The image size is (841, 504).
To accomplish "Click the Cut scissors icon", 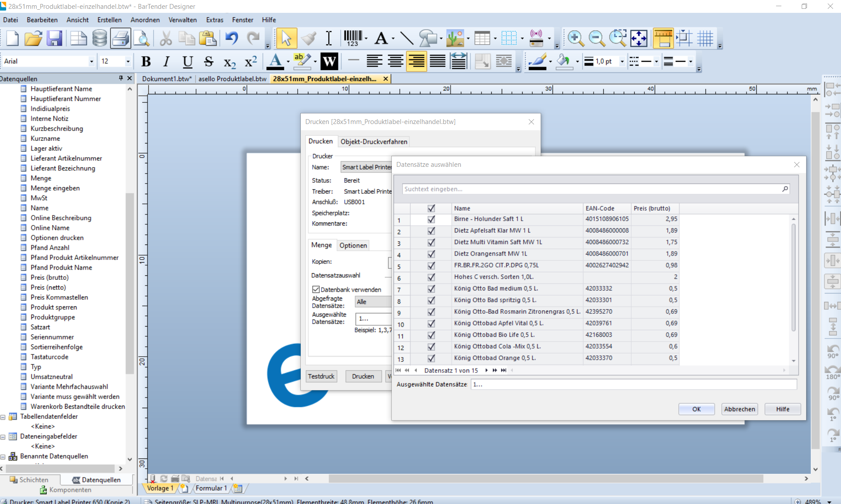I will point(166,39).
